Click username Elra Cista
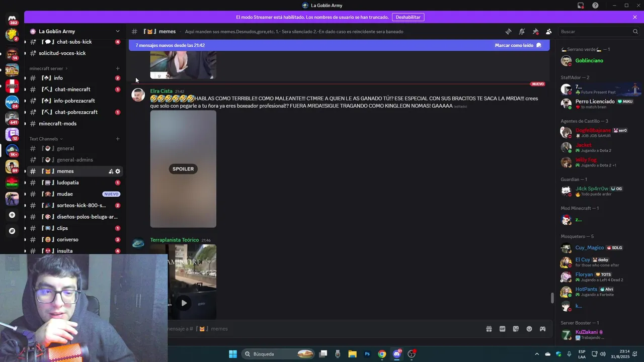The height and width of the screenshot is (362, 644). [x=161, y=91]
